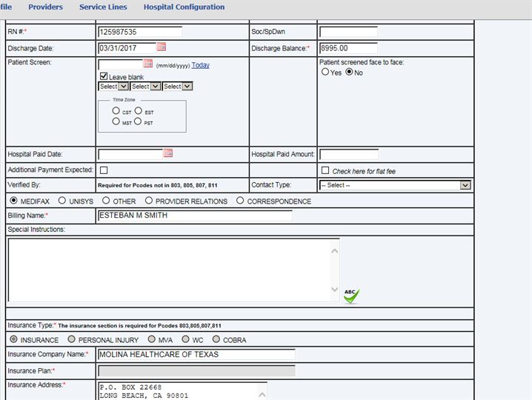Select the PERSONAL INJURY insurance type
532x400 pixels.
click(x=72, y=340)
